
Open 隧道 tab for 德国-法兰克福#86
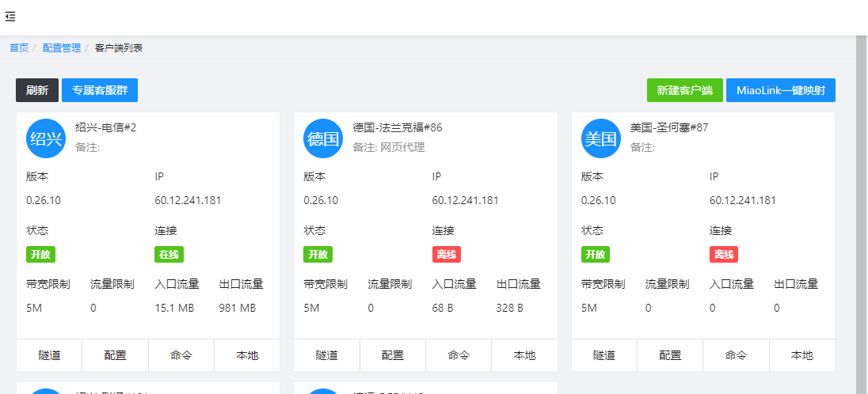tap(326, 355)
